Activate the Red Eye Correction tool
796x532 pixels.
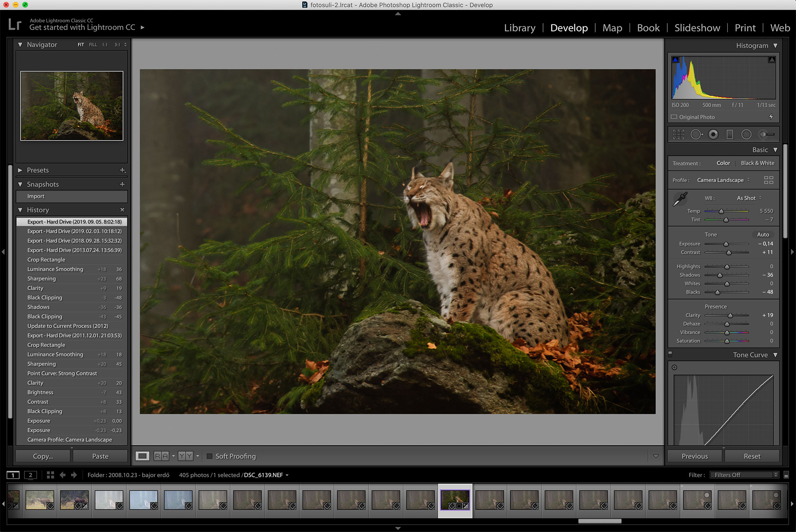(713, 134)
